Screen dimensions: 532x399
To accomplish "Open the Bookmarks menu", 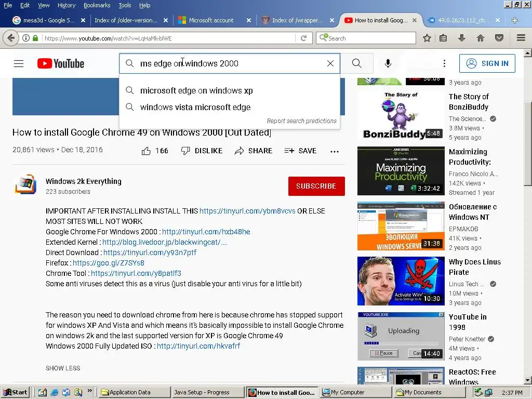I will pos(97,5).
